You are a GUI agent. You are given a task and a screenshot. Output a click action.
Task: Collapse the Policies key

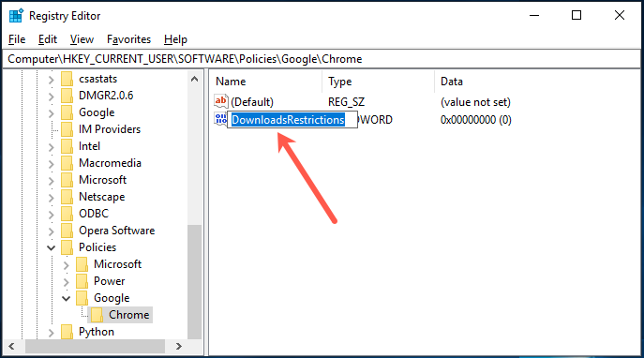[51, 247]
